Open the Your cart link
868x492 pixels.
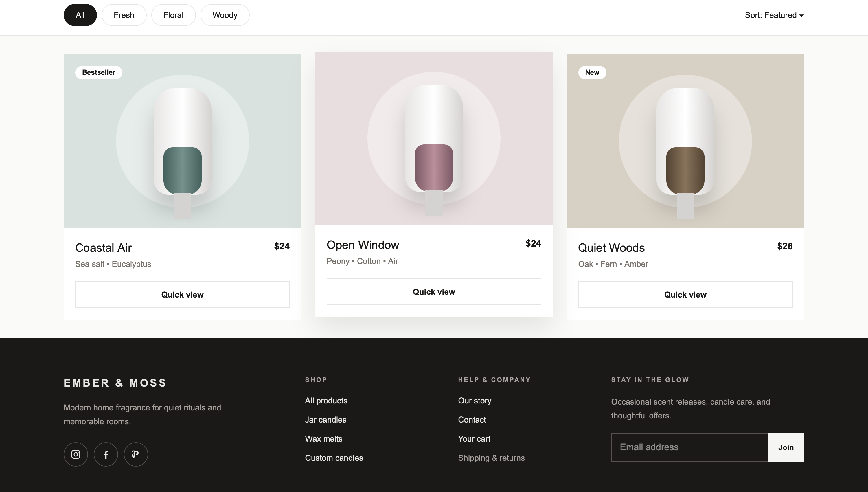(474, 439)
